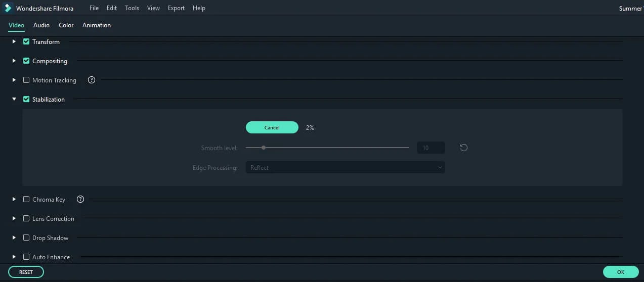Collapse the Stabilization section arrow

[14, 99]
